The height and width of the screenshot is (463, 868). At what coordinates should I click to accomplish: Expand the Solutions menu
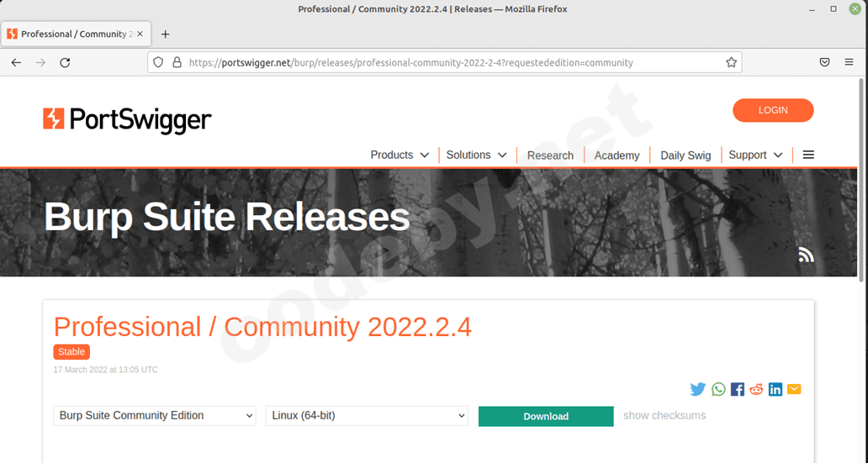(x=477, y=155)
